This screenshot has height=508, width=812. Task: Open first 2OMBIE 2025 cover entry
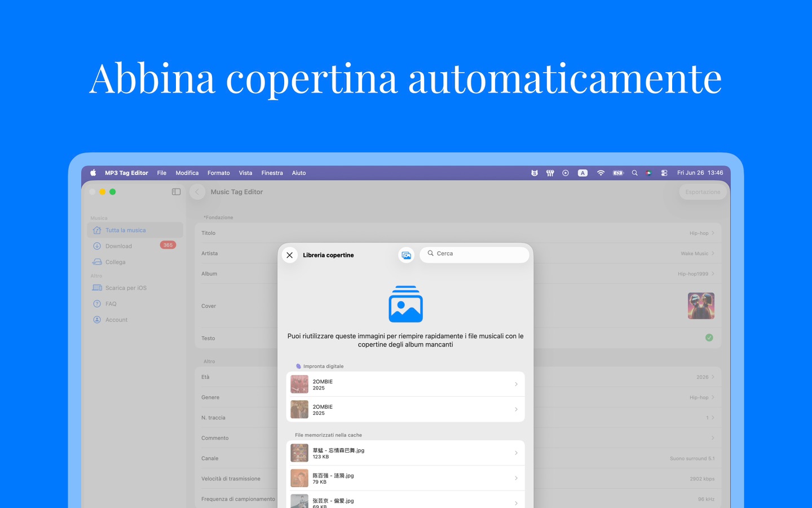pos(405,384)
